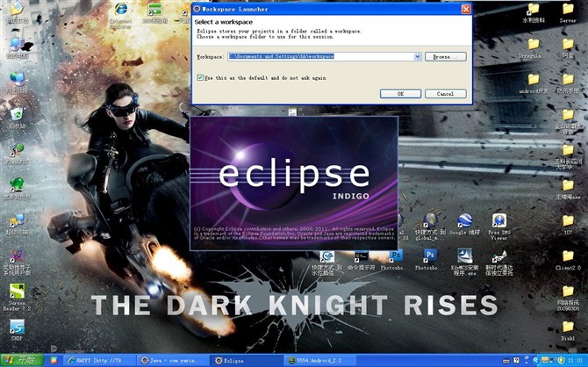This screenshot has height=367, width=588.
Task: Click the Windows Start button
Action: point(22,360)
